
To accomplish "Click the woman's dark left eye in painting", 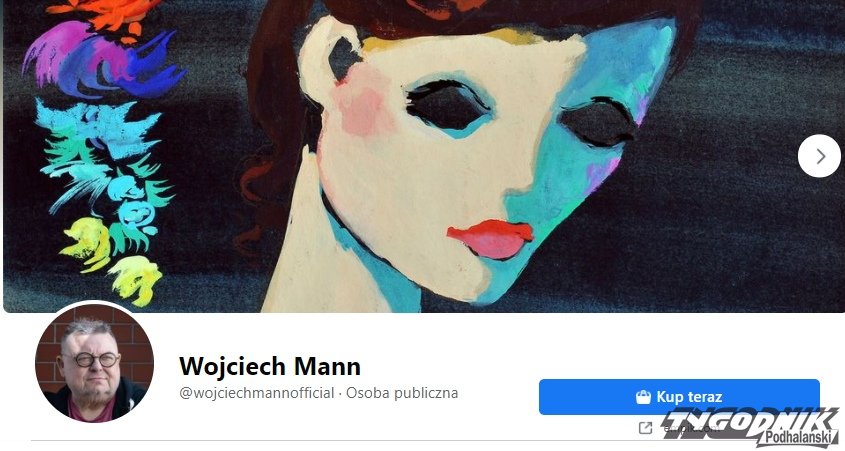I will 448,108.
